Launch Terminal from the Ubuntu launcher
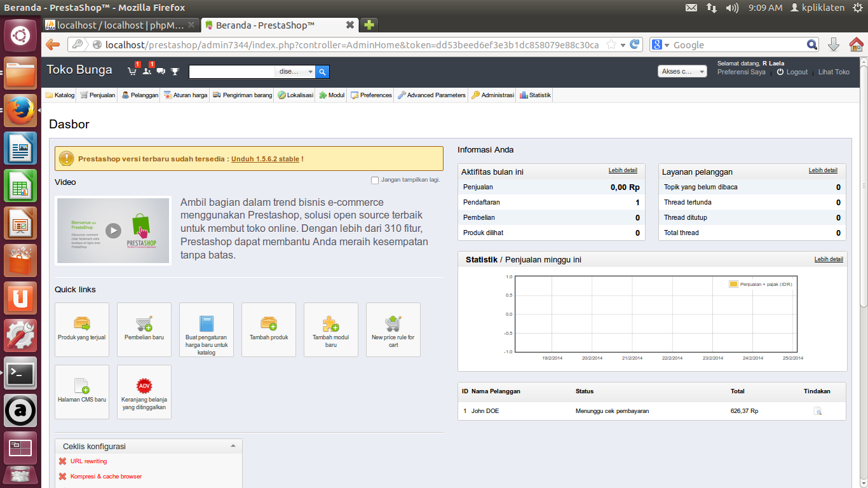The width and height of the screenshot is (868, 488). (x=20, y=374)
